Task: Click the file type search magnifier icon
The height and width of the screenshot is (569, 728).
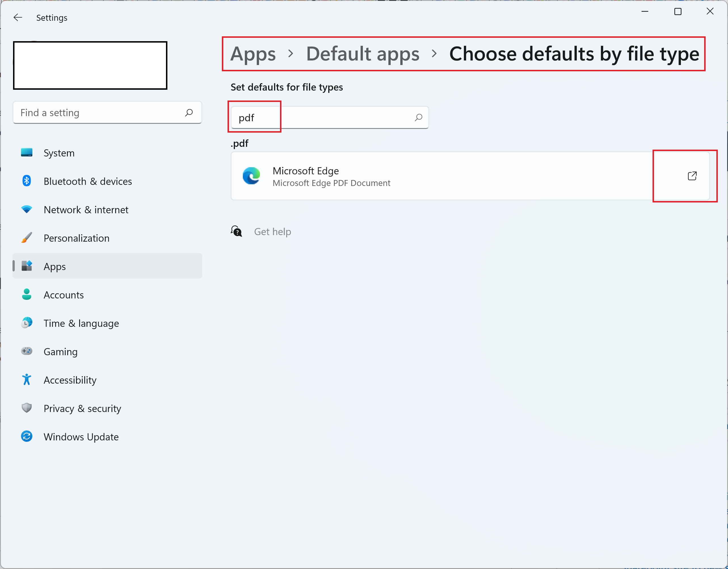Action: [418, 117]
